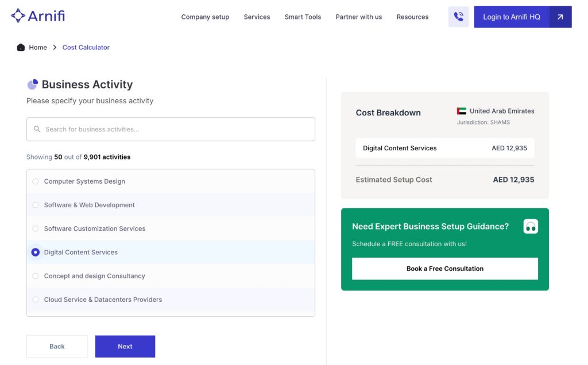This screenshot has width=588, height=365.
Task: Open the phone call contact icon
Action: 458,16
